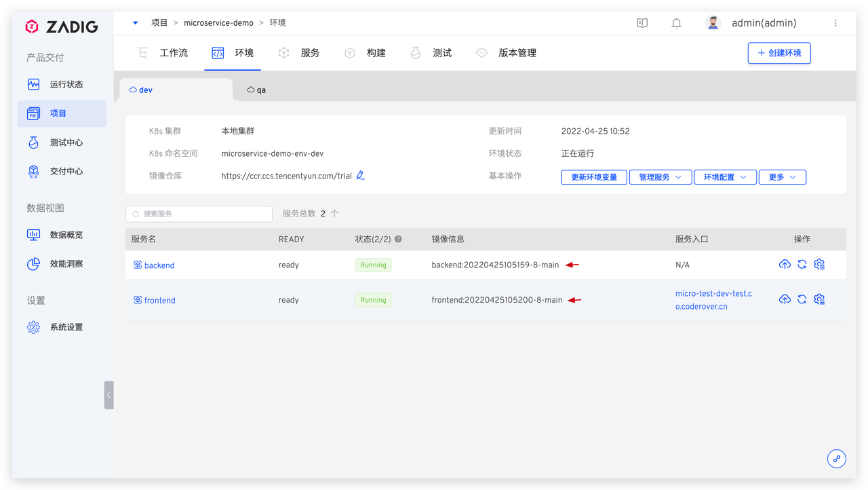The width and height of the screenshot is (868, 490).
Task: Click the 本地集群 cluster value
Action: (x=238, y=131)
